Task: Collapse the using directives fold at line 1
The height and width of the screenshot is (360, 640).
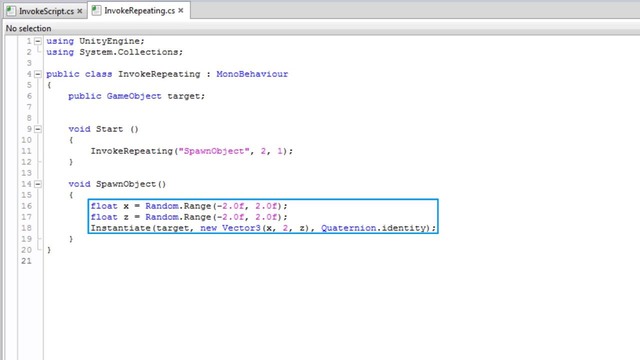Action: click(38, 41)
